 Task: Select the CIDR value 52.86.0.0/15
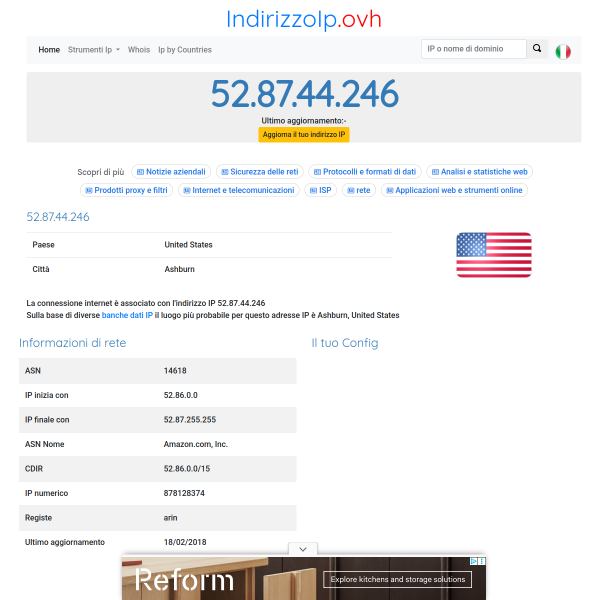187,469
